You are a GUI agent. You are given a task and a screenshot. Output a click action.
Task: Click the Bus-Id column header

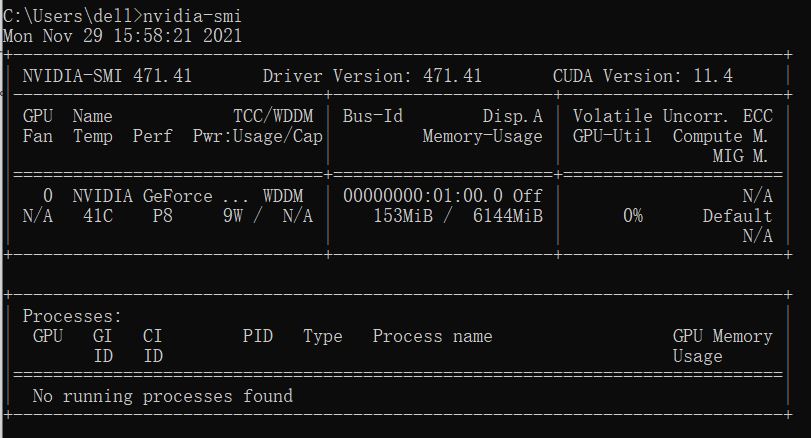point(372,116)
